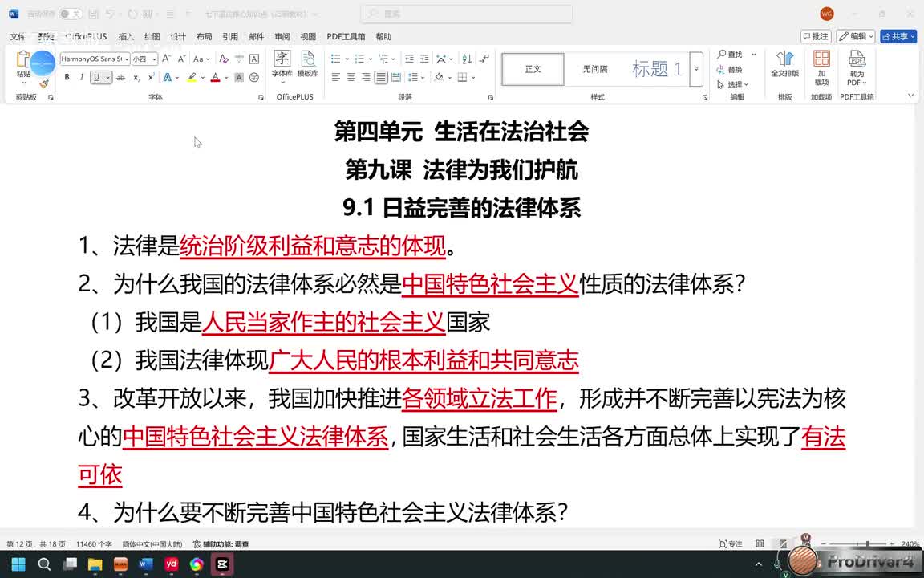Screen dimensions: 924x578
Task: Open the 文件 file menu
Action: pos(17,37)
